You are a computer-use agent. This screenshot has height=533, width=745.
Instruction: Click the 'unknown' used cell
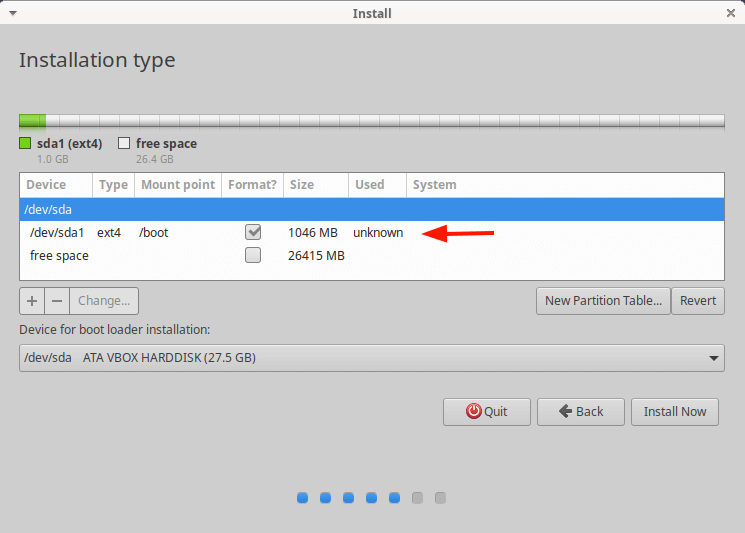(378, 233)
